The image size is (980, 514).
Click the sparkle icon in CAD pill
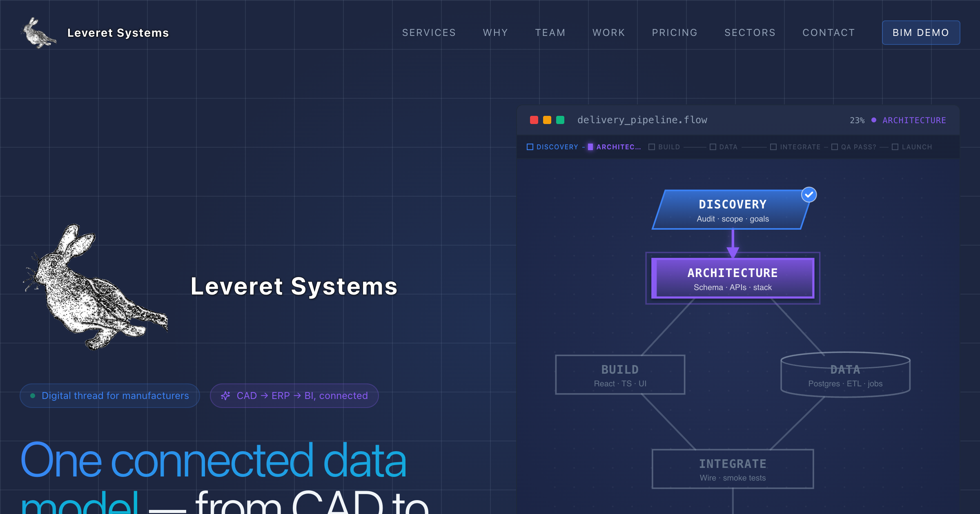[x=225, y=396]
